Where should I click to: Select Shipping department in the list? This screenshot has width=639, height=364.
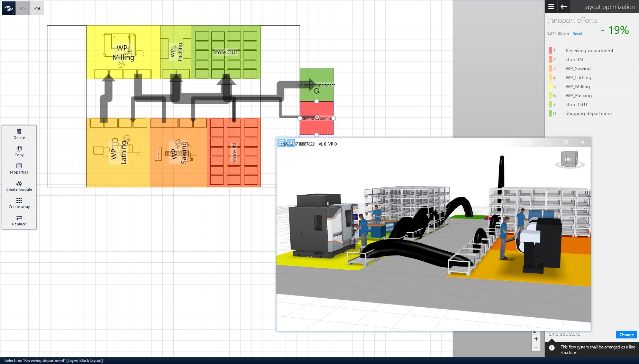pos(588,113)
